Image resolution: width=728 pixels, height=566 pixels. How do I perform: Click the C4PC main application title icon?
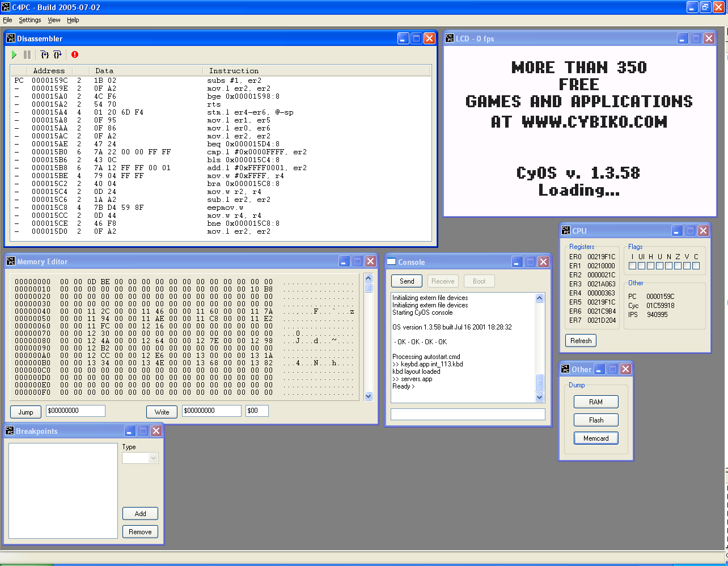coord(6,7)
